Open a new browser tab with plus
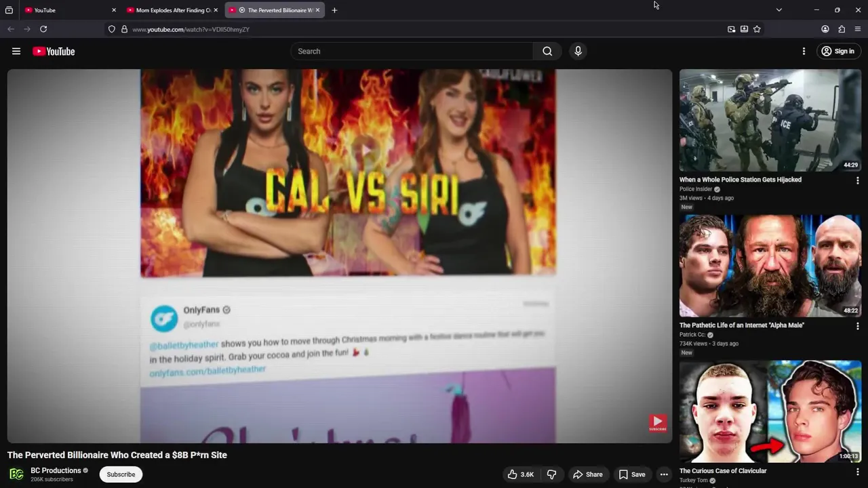This screenshot has width=868, height=488. point(334,10)
